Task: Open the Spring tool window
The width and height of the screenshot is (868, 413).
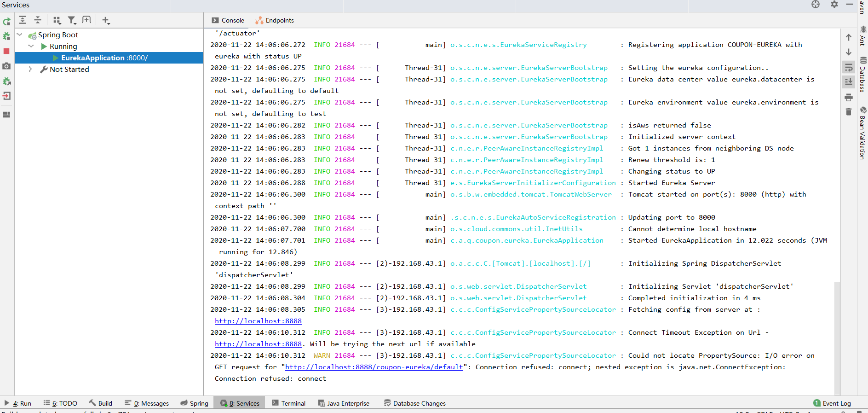Action: 194,403
